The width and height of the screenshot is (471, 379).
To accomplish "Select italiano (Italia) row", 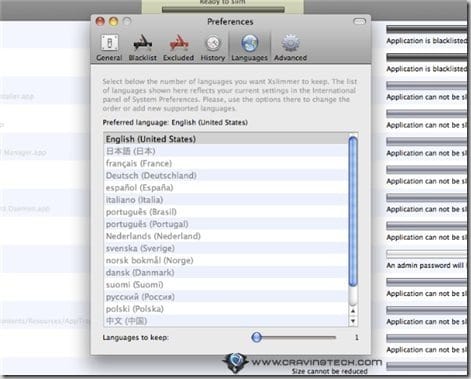I will coord(226,200).
